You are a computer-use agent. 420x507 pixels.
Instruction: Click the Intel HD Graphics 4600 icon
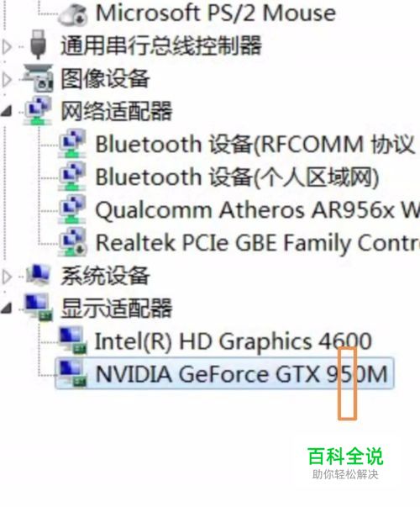point(72,341)
